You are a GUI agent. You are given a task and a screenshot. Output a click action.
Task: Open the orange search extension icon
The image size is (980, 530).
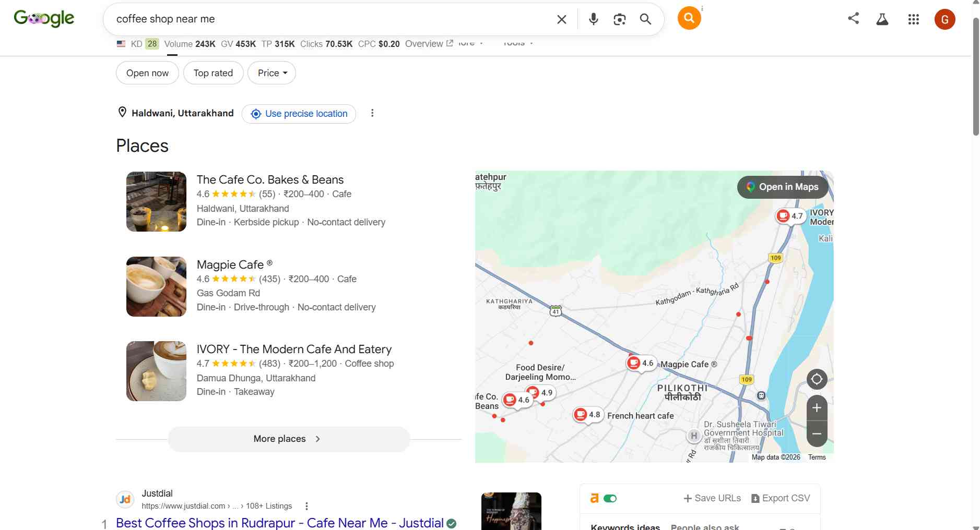[689, 18]
